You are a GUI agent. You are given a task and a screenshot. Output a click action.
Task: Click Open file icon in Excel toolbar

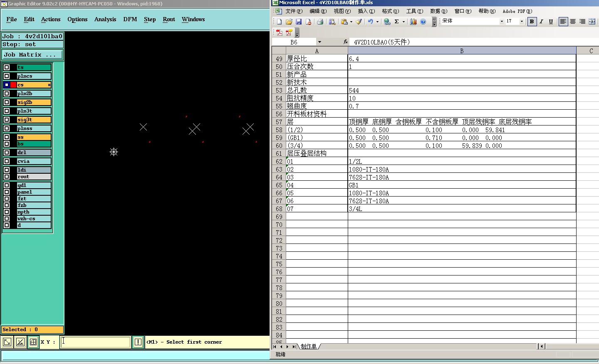289,22
